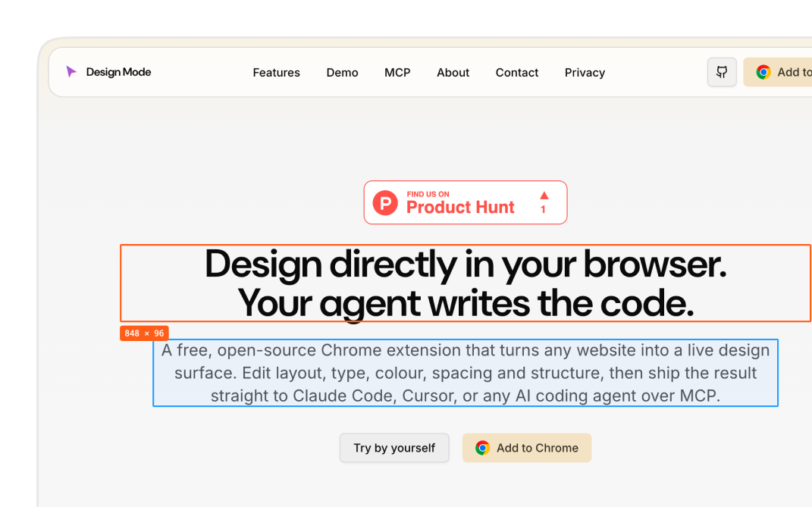Click the Chrome icon in the navbar
The width and height of the screenshot is (812, 507).
click(763, 72)
